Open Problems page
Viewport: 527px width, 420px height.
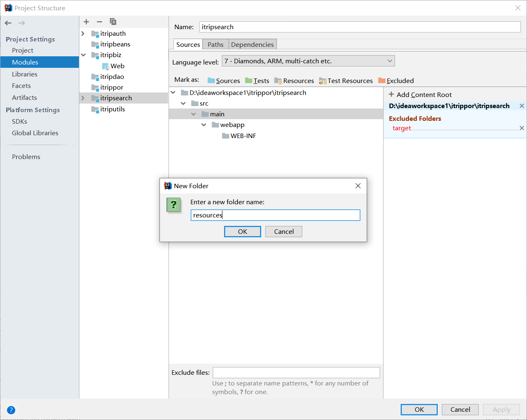[x=26, y=157]
